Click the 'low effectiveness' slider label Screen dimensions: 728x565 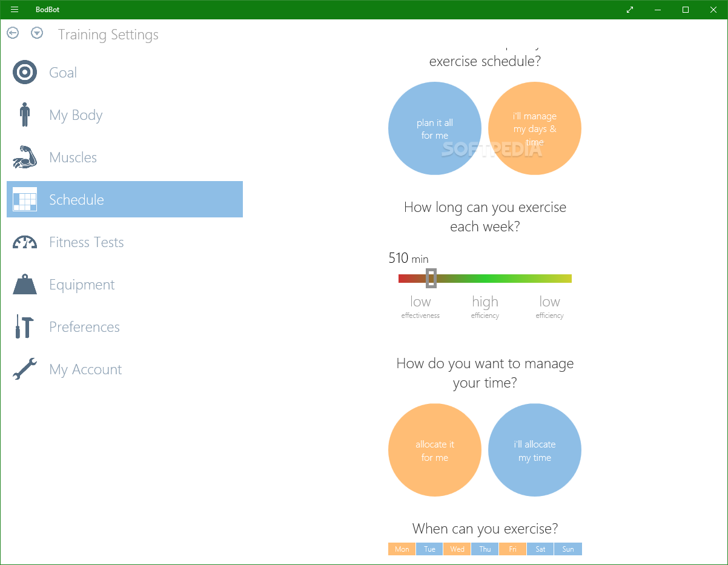point(420,306)
